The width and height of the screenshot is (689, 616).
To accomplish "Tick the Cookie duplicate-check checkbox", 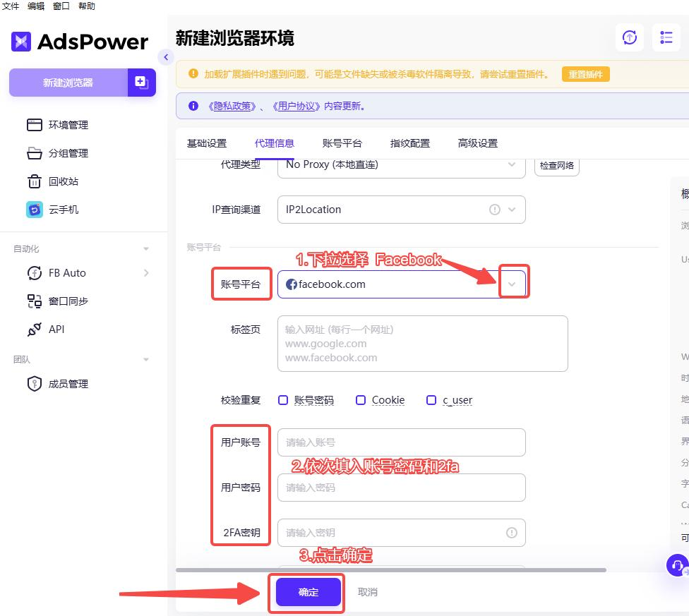I will coord(360,400).
